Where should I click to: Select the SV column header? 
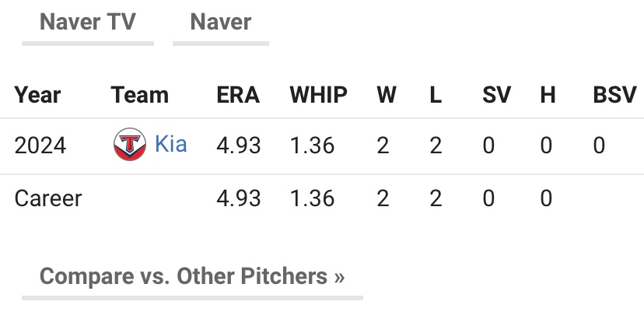tap(496, 95)
